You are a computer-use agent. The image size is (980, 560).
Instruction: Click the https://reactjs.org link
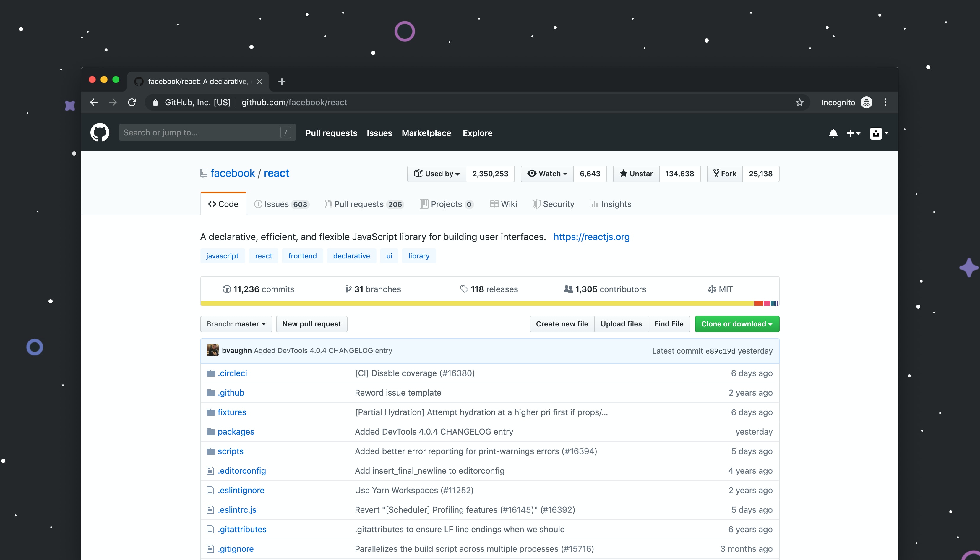pos(591,236)
